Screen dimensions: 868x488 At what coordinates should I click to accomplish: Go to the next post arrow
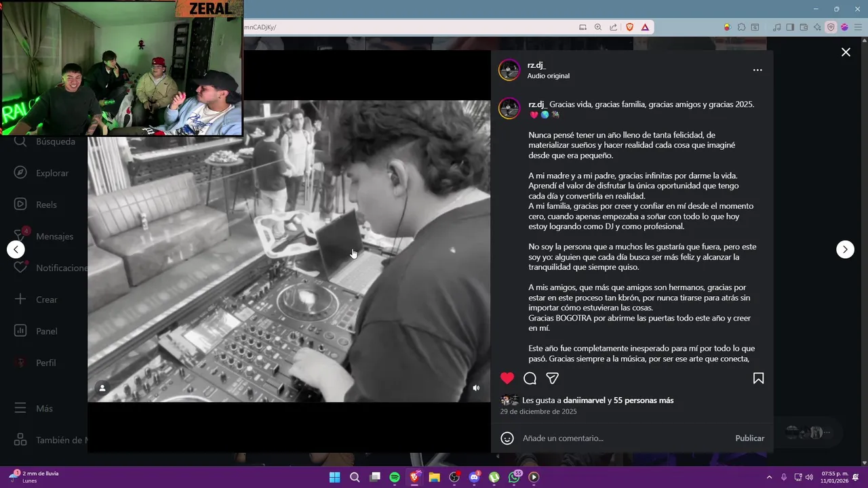click(845, 249)
